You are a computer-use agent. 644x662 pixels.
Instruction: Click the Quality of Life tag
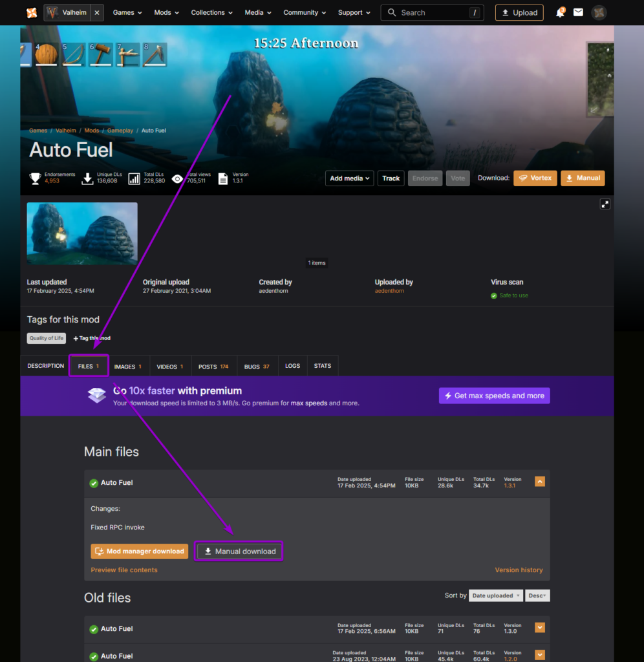click(x=47, y=338)
